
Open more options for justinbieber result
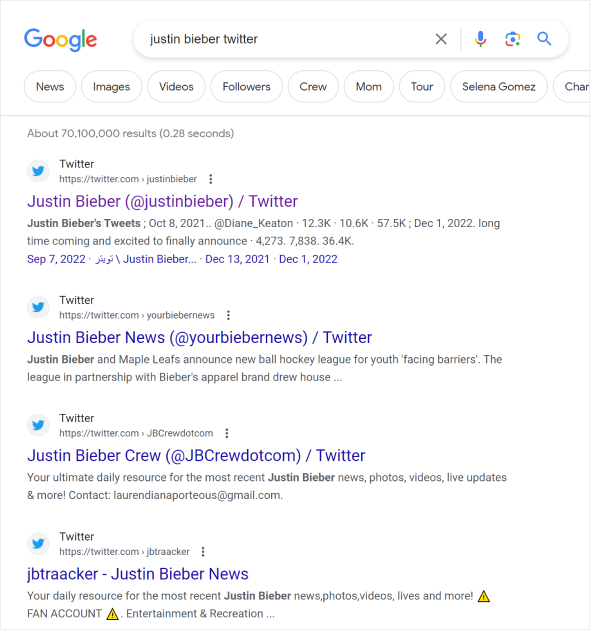211,179
